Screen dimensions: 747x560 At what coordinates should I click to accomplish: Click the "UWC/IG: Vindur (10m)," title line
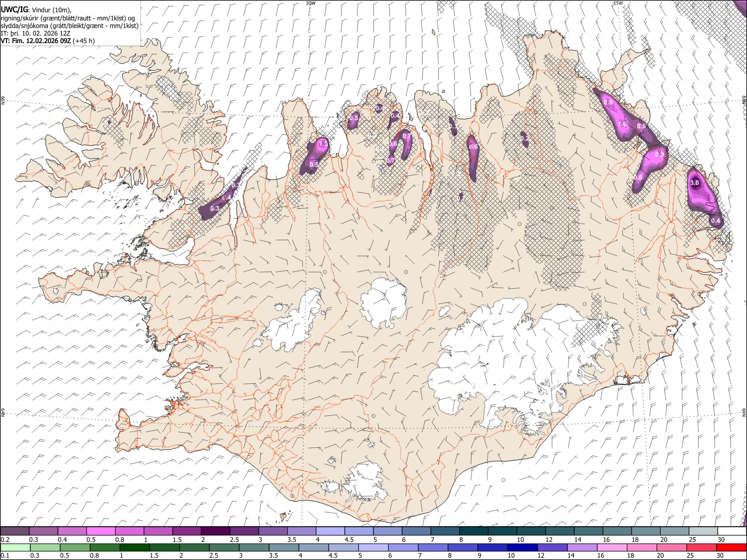[x=36, y=10]
